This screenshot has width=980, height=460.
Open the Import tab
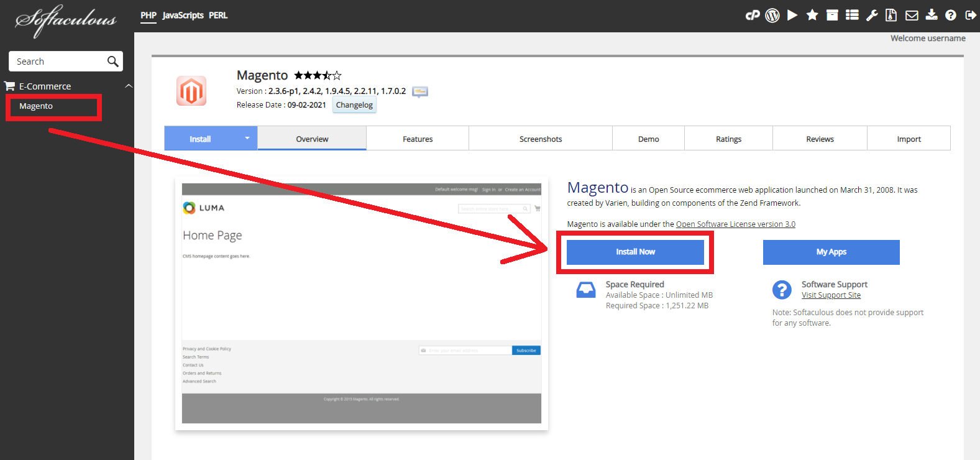point(909,139)
